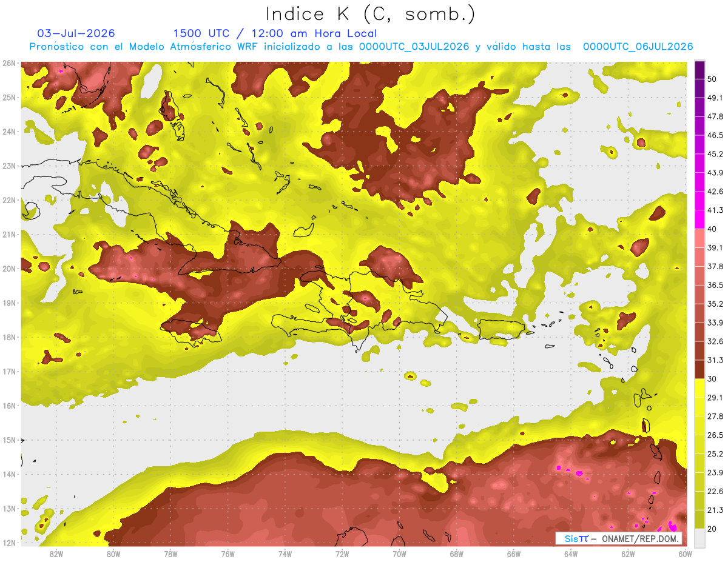Click the '40' value on the color scale
Screen dimensions: 728x562
[x=712, y=229]
